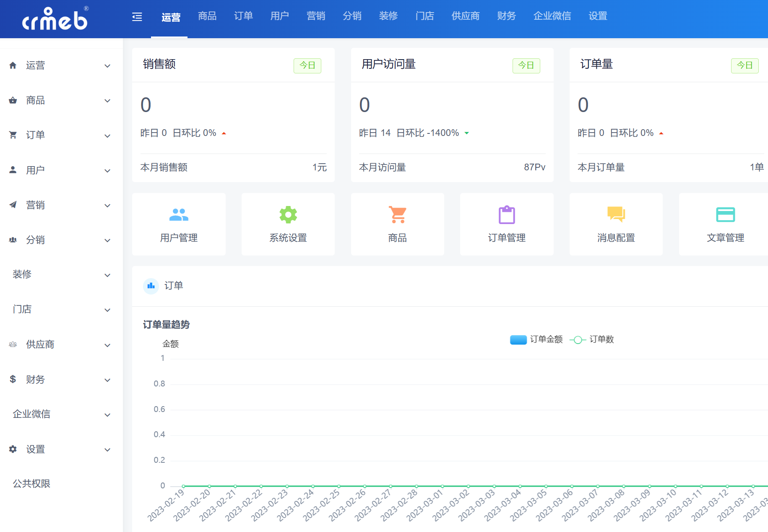Viewport: 768px width, 532px height.
Task: Open the 商品 orange cart icon
Action: 398,215
